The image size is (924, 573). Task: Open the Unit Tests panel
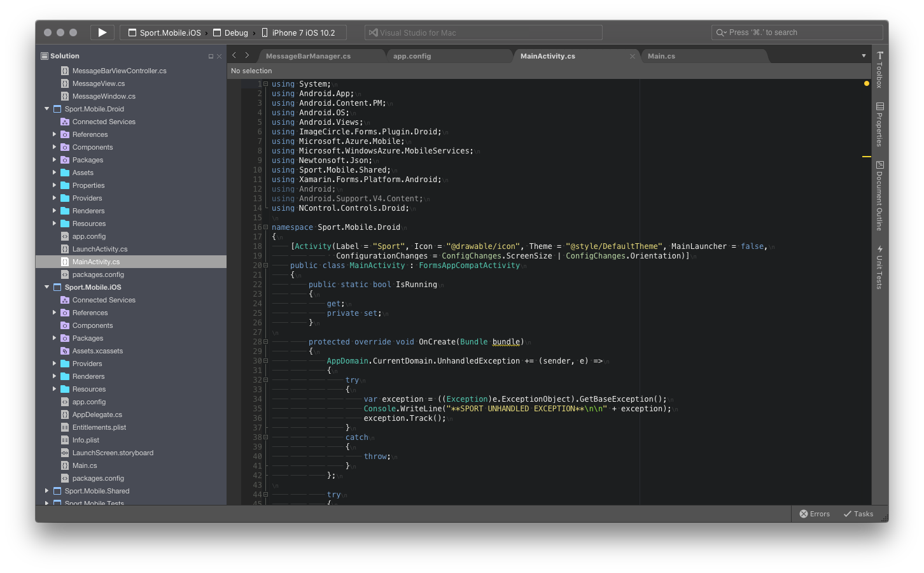coord(879,267)
